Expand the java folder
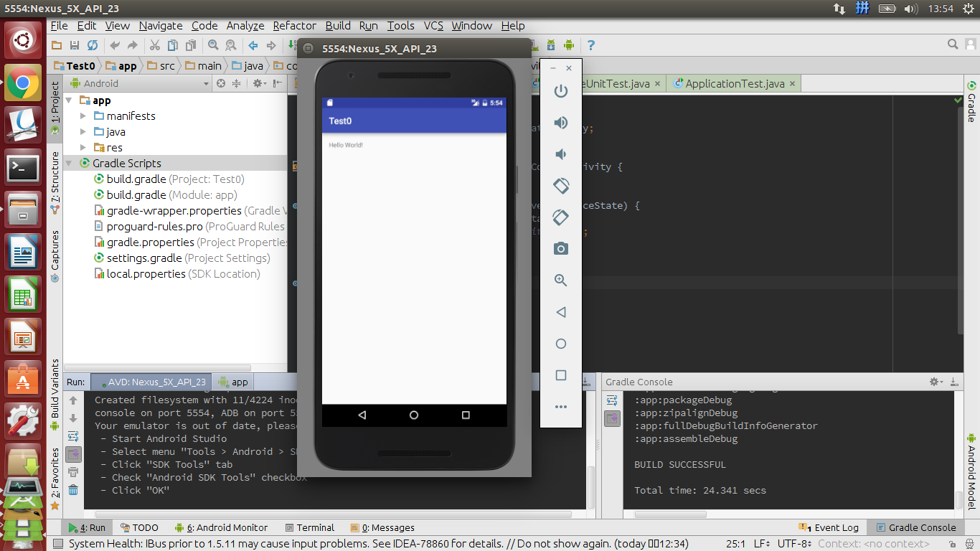 (x=83, y=132)
